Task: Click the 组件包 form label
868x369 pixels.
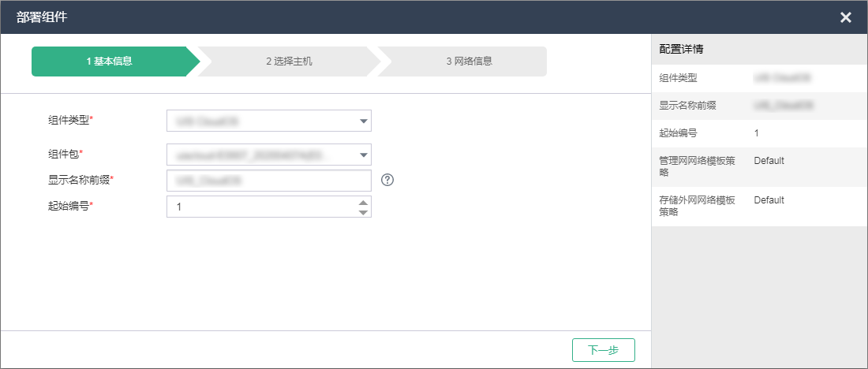Action: 65,154
